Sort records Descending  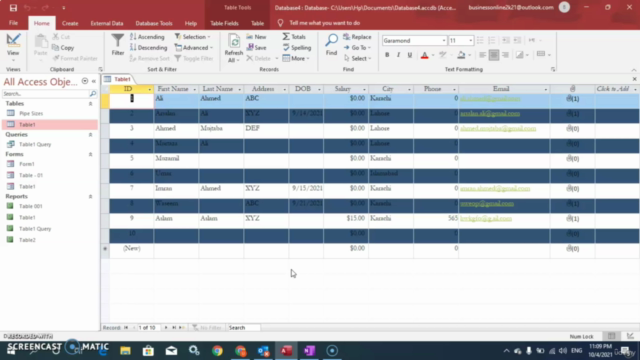click(x=149, y=48)
